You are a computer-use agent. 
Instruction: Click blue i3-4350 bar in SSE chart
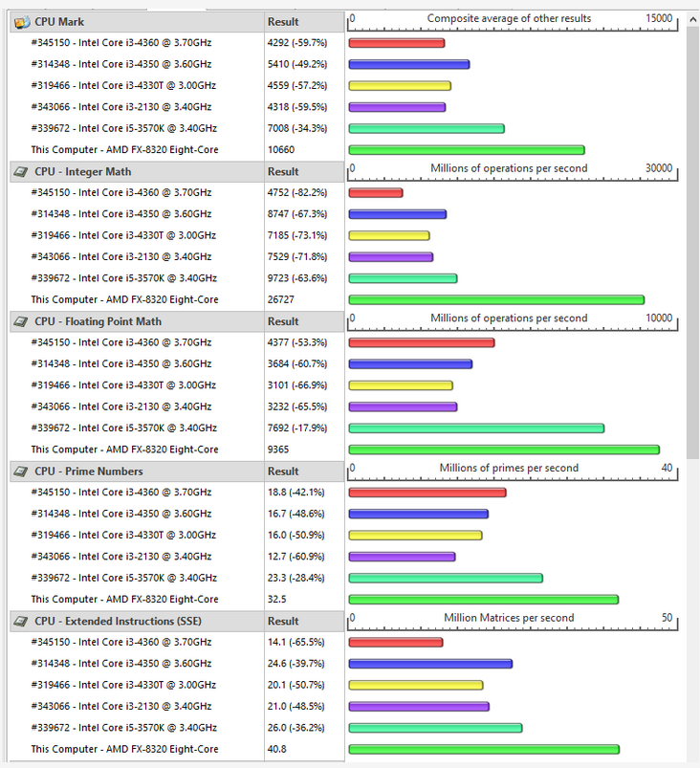[430, 664]
